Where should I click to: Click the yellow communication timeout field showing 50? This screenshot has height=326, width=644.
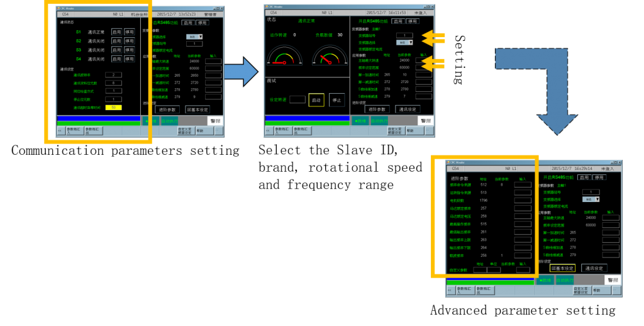pyautogui.click(x=113, y=108)
